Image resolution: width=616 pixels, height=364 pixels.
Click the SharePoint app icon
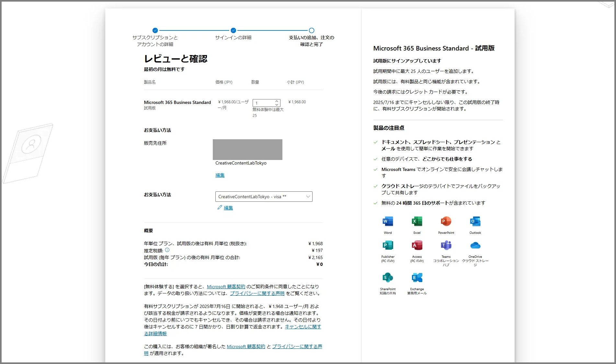pyautogui.click(x=388, y=278)
